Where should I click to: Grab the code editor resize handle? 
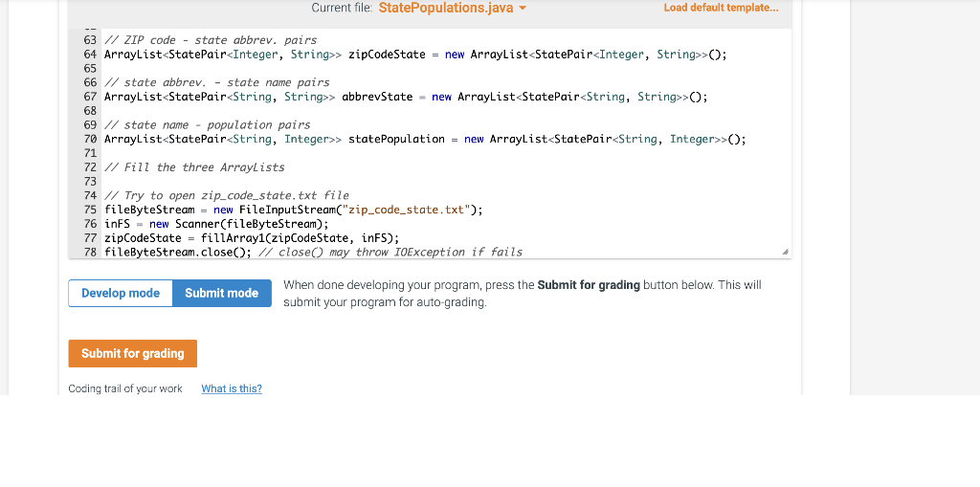[785, 252]
